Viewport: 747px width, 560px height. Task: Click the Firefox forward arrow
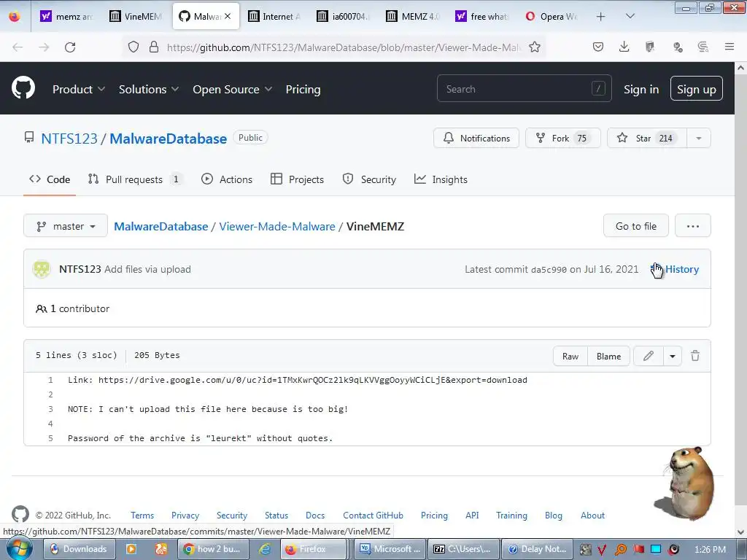point(44,47)
